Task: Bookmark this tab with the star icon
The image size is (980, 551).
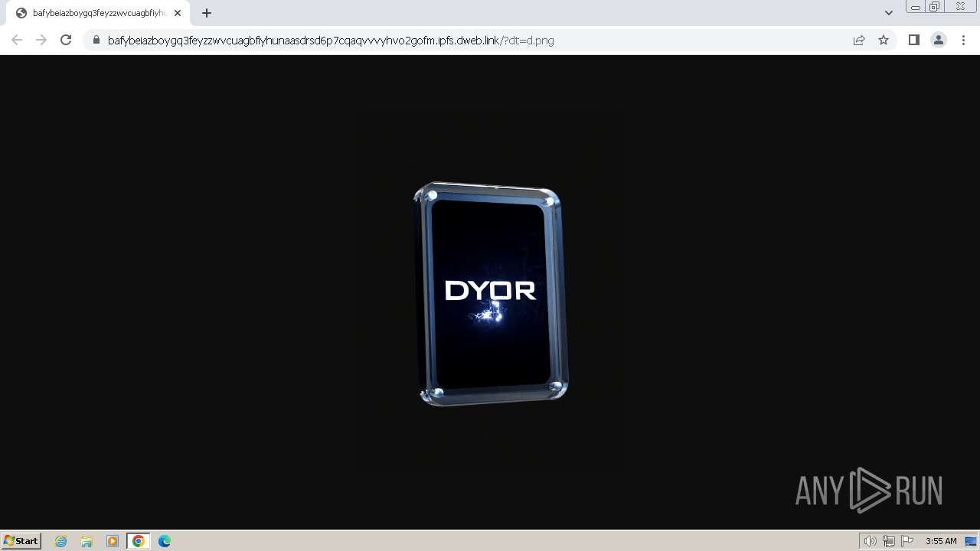Action: [x=884, y=40]
